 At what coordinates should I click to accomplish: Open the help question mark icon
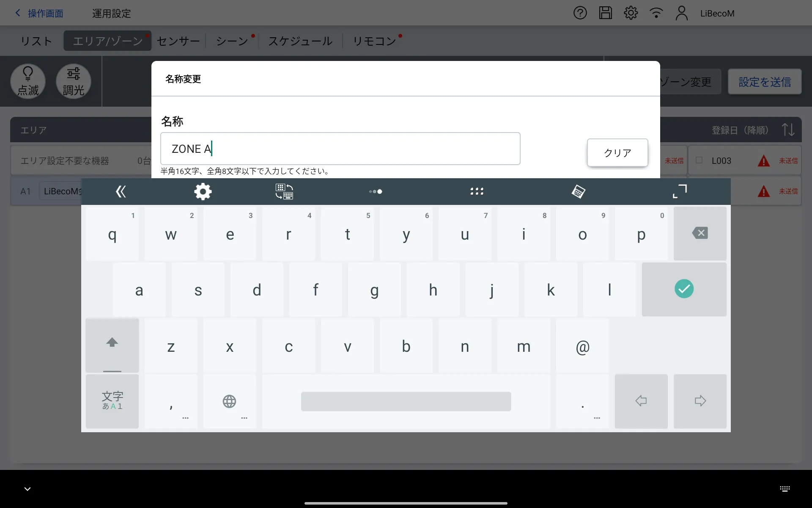[580, 13]
